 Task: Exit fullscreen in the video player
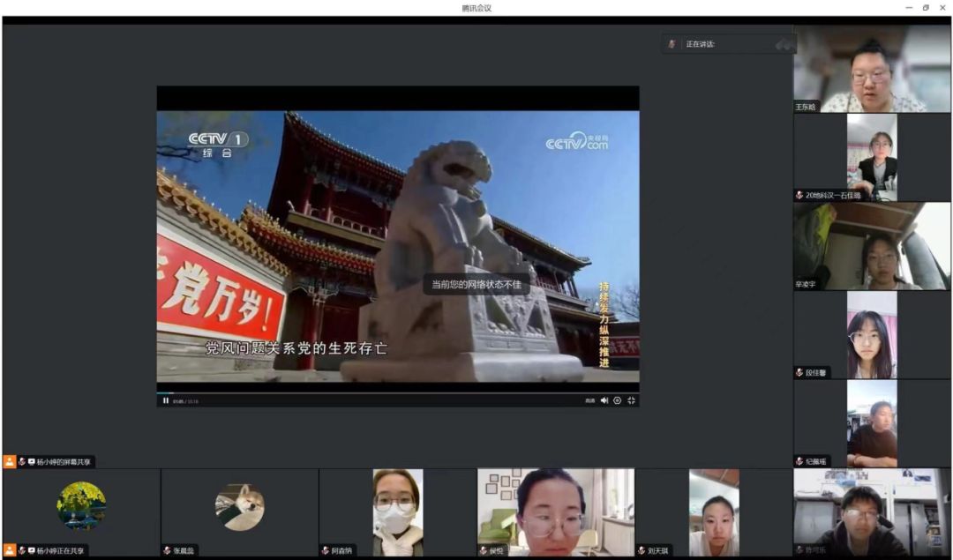632,401
